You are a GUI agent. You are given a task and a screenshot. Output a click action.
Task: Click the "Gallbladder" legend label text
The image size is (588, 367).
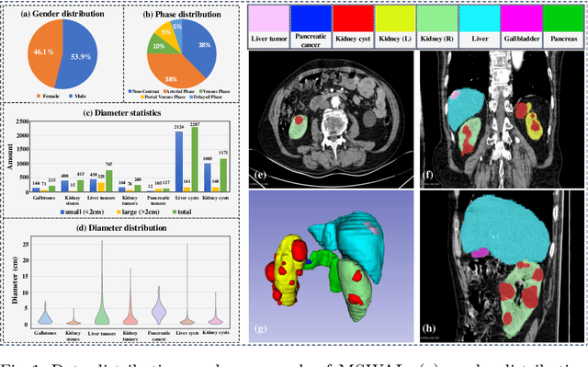(522, 39)
